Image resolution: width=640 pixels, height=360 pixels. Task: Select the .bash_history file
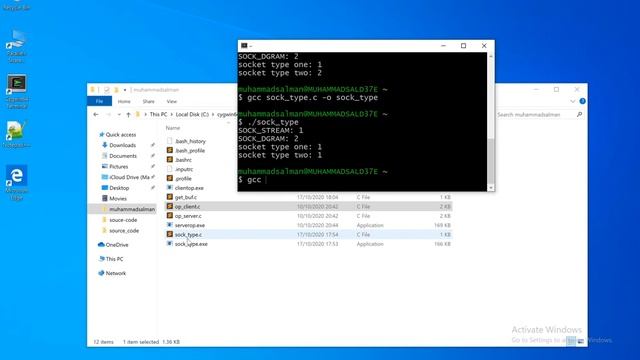[187, 141]
